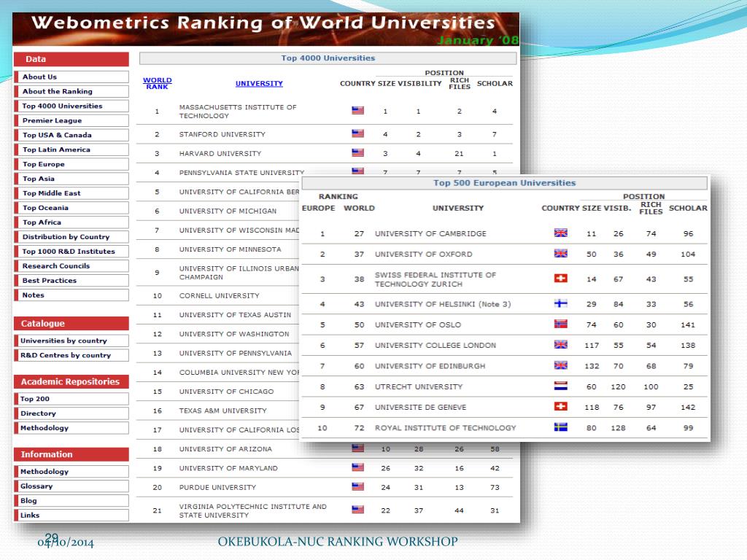
Task: Click the Webometrics Ranking banner header
Action: coord(266,29)
